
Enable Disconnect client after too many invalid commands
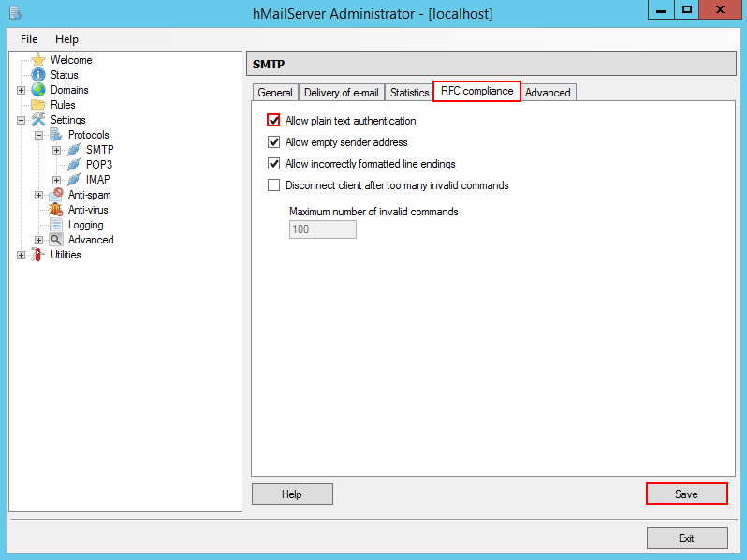(273, 184)
